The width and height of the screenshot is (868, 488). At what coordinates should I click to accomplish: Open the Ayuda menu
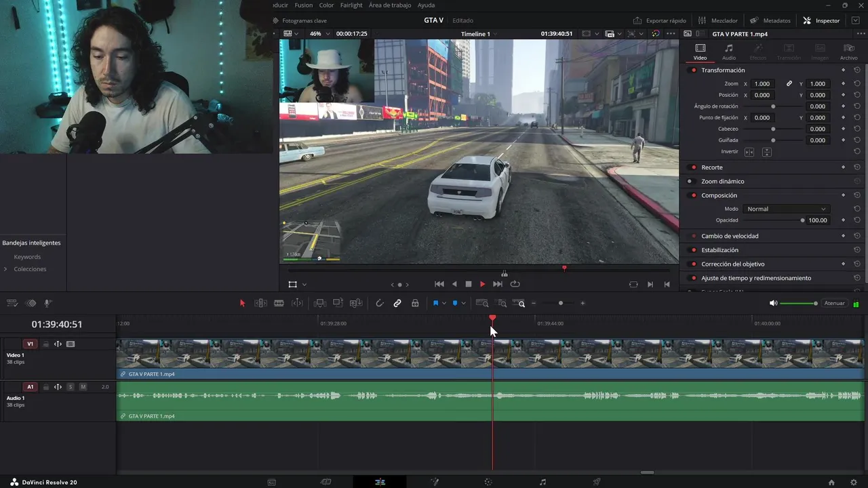tap(426, 5)
